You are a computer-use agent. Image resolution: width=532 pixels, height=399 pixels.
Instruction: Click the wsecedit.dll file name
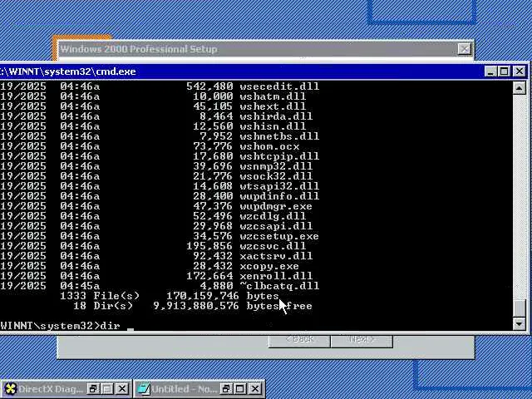279,86
